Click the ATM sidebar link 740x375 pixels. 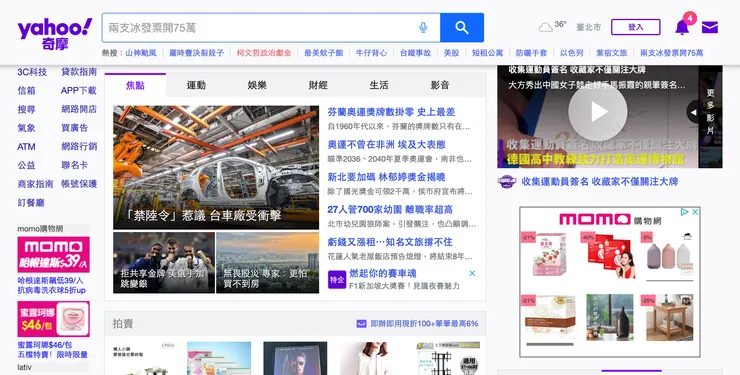tap(26, 147)
